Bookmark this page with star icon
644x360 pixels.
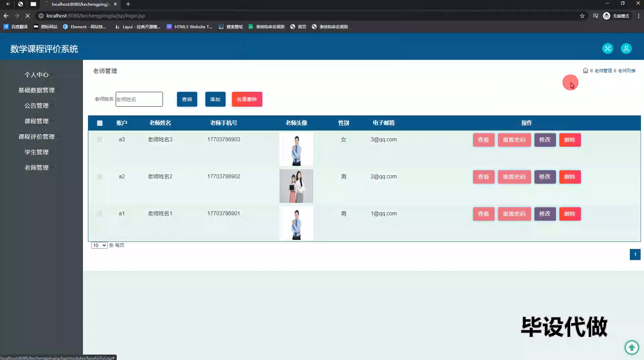(x=582, y=16)
